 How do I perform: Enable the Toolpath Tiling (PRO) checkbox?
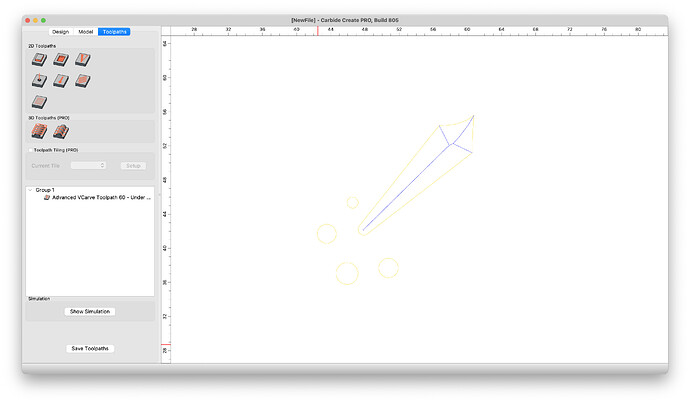tap(31, 150)
